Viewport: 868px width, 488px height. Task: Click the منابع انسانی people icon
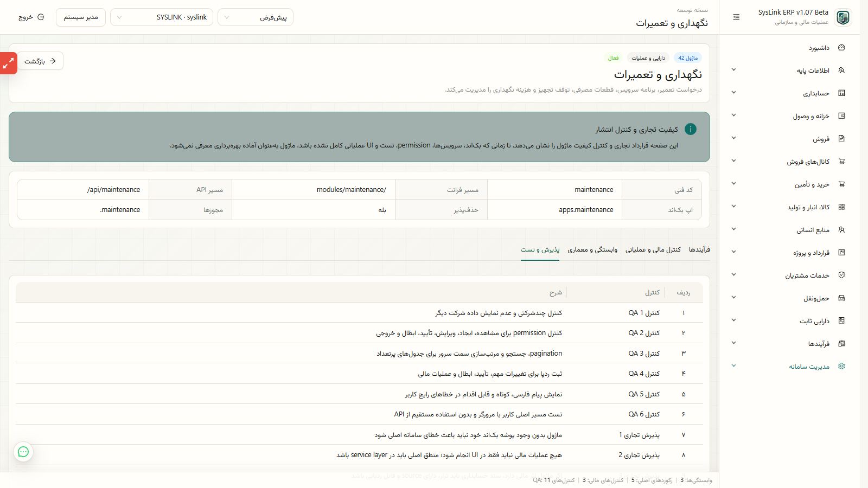[841, 230]
